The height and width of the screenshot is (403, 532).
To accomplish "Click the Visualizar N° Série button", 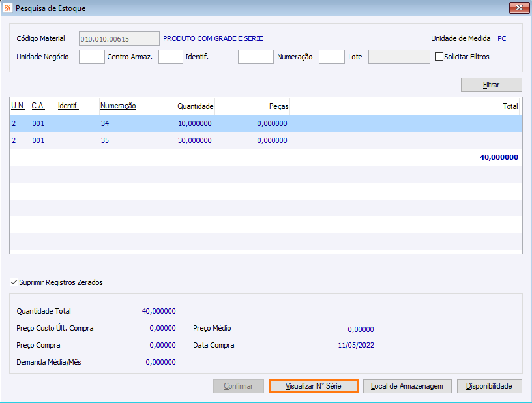I will point(314,386).
